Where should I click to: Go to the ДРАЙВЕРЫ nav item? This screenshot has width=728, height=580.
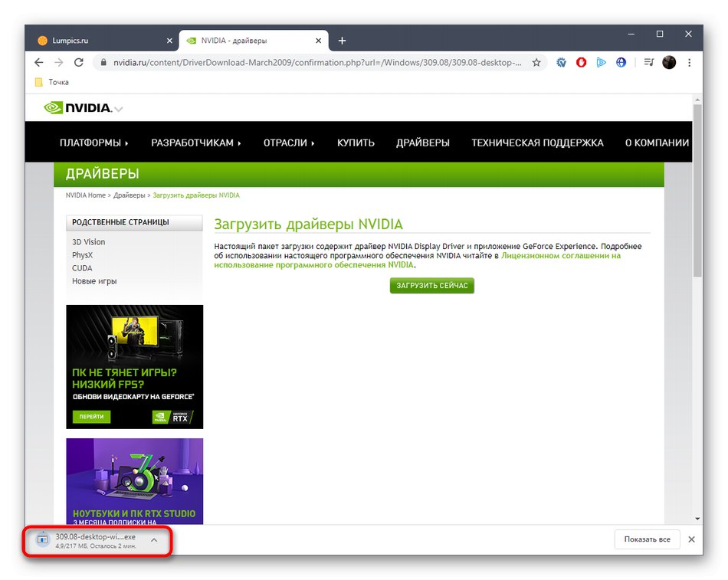point(422,143)
